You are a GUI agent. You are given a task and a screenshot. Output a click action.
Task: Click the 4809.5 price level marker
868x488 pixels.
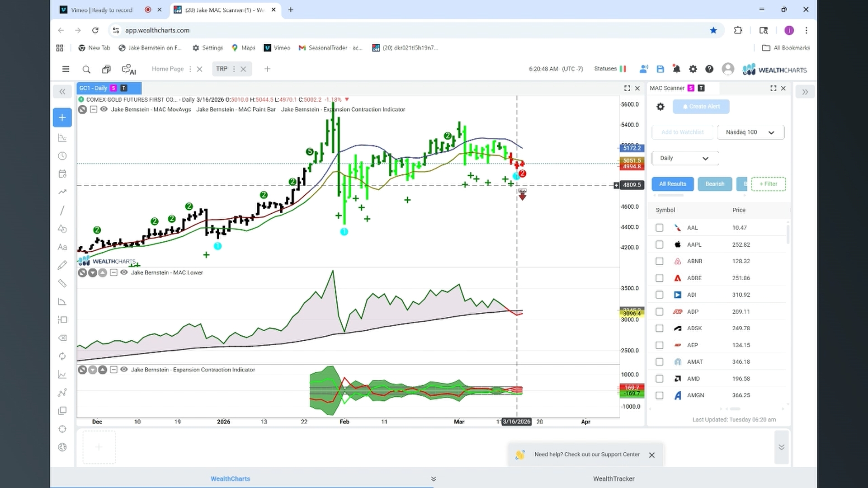coord(632,185)
